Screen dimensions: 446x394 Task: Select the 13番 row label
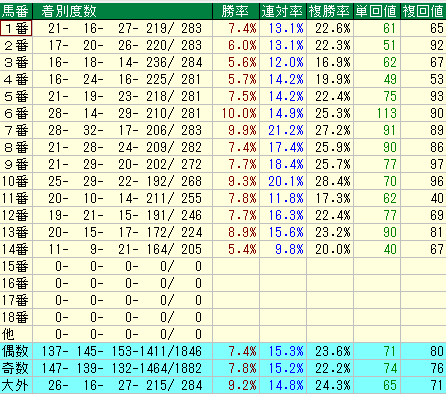click(x=16, y=232)
